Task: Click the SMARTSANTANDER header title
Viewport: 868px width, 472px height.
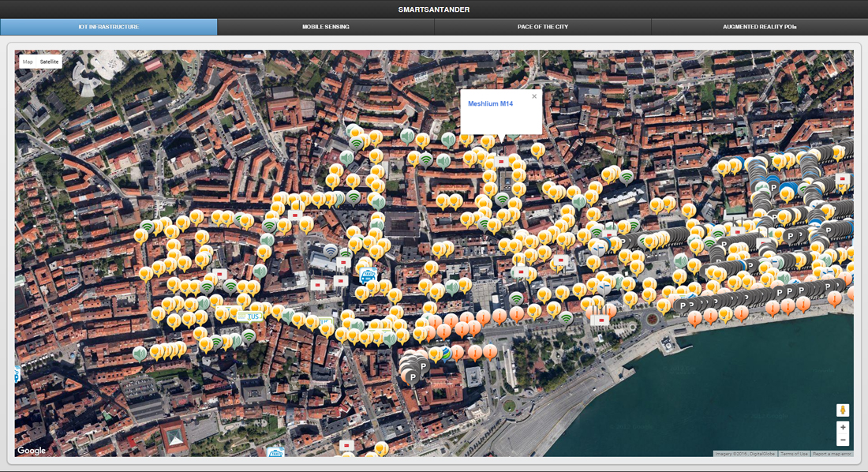Action: pyautogui.click(x=434, y=9)
